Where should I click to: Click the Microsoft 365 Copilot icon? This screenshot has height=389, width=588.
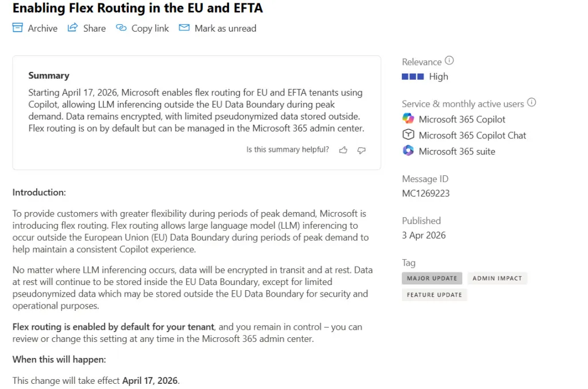(x=408, y=119)
